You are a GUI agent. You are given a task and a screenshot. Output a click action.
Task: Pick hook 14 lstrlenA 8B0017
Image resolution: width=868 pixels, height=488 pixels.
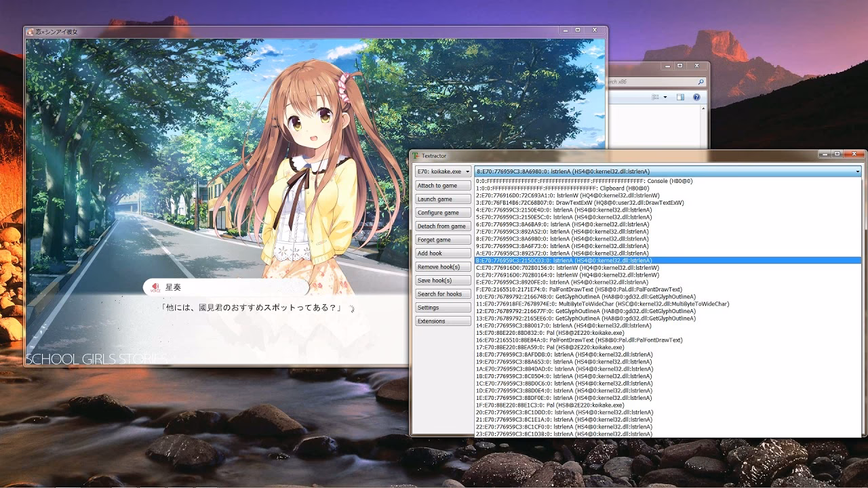pyautogui.click(x=668, y=325)
